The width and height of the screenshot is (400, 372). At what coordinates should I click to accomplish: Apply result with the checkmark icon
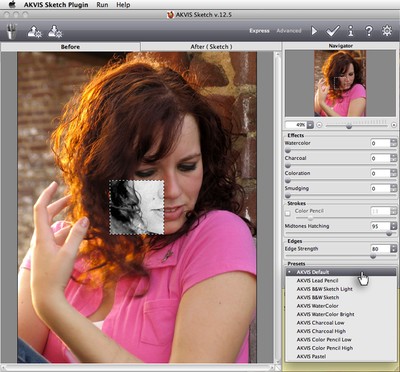pyautogui.click(x=333, y=31)
